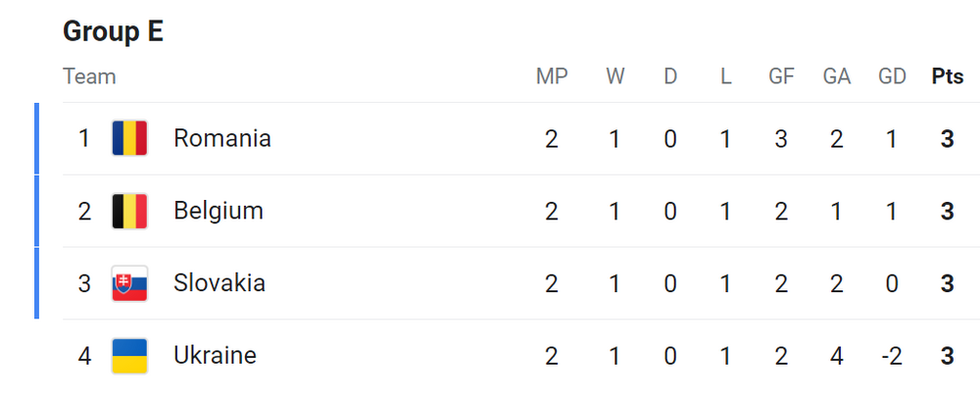Open the Belgium team link

coord(218,211)
